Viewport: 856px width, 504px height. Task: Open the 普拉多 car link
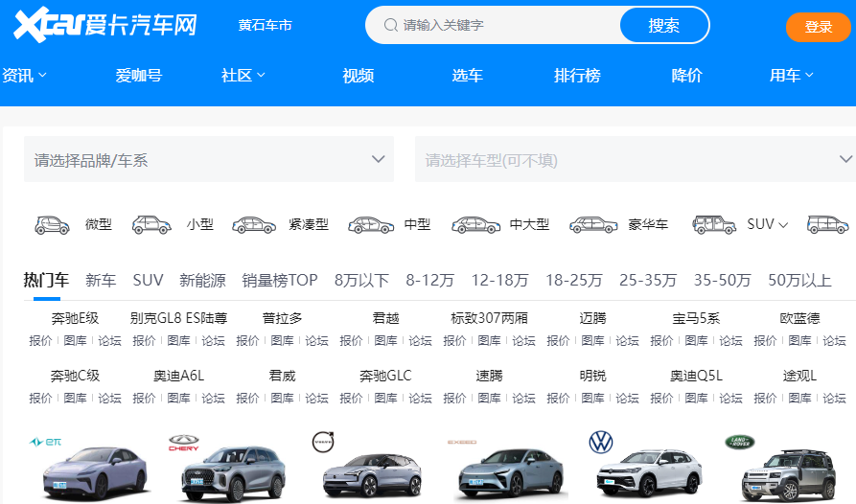(x=282, y=318)
